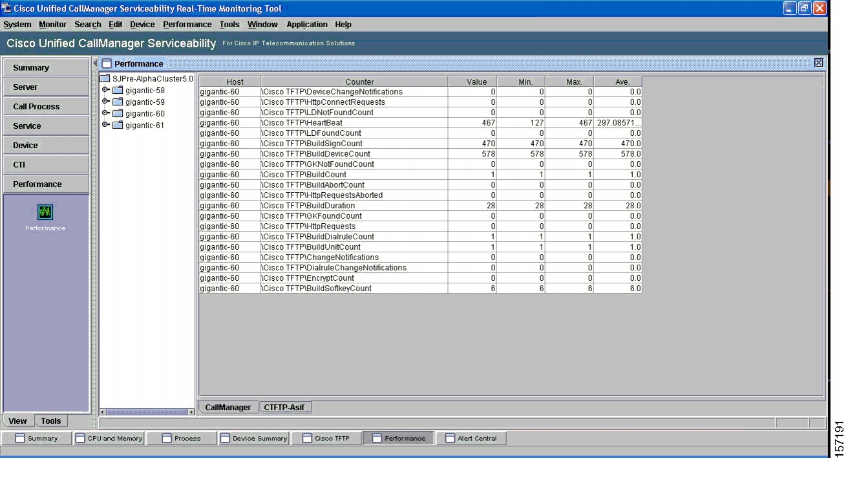The width and height of the screenshot is (868, 482).
Task: Select the Server sidebar button
Action: coord(46,87)
